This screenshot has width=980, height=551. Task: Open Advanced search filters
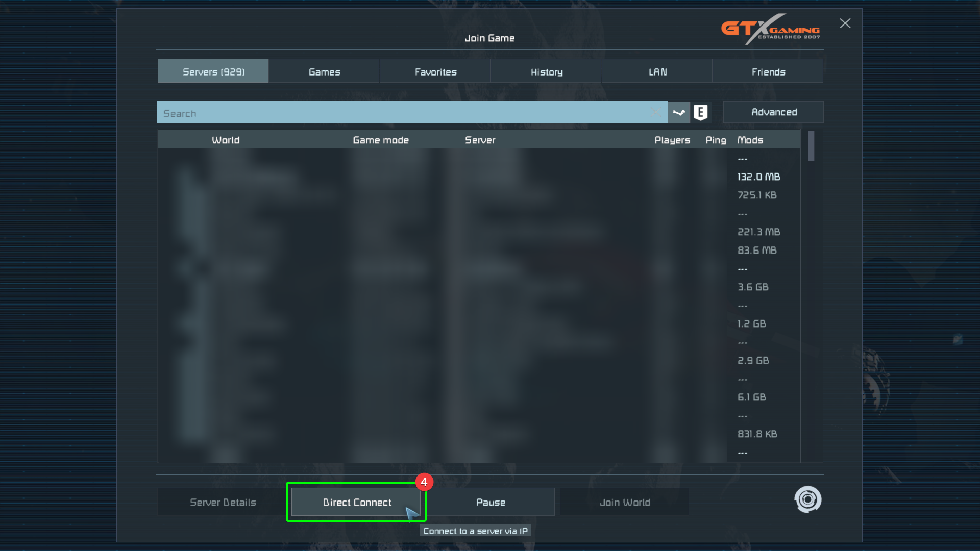click(773, 112)
